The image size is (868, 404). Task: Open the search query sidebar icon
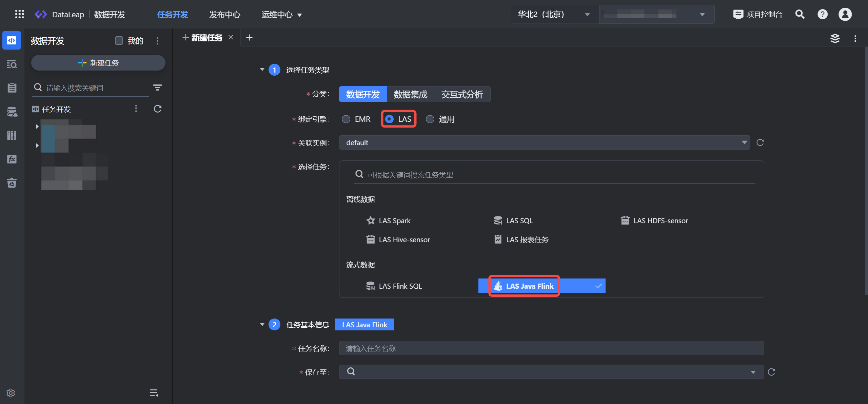(12, 64)
